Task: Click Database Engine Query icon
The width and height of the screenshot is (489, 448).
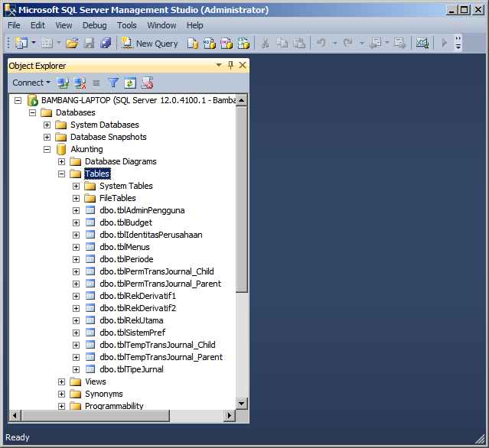Action: tap(193, 43)
